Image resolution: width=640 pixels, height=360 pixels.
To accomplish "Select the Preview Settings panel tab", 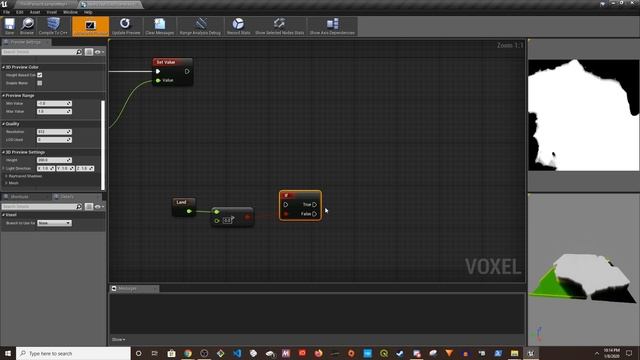I will tap(25, 42).
